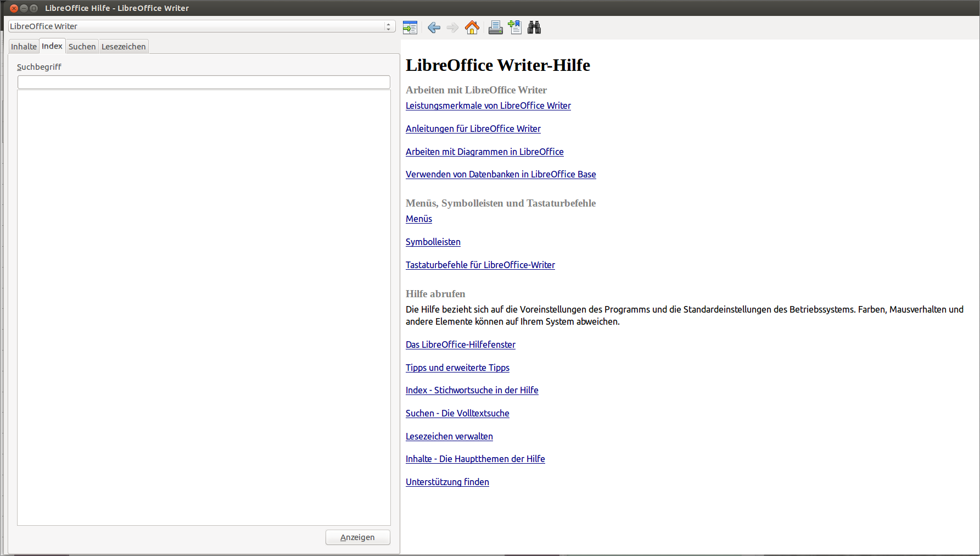Minimize the LibreOffice Hilfe window
Screen dimensions: 980x556
click(x=24, y=8)
